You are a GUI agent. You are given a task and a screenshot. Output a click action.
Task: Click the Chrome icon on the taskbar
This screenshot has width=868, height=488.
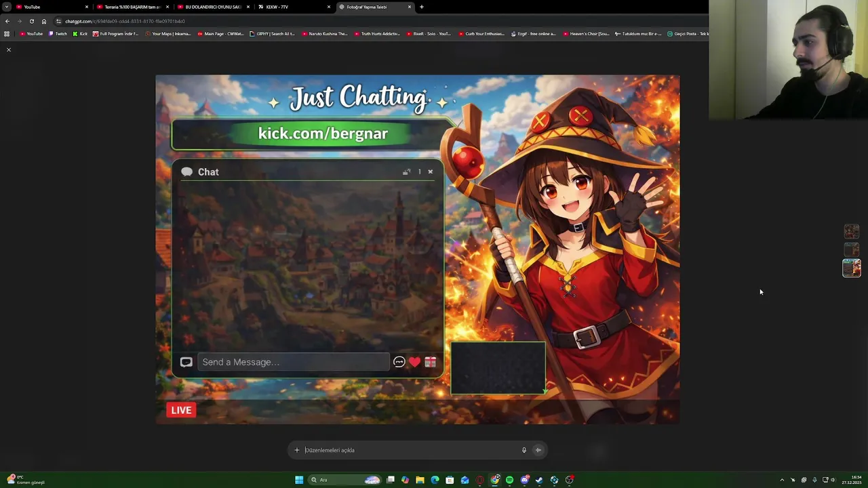tap(495, 480)
